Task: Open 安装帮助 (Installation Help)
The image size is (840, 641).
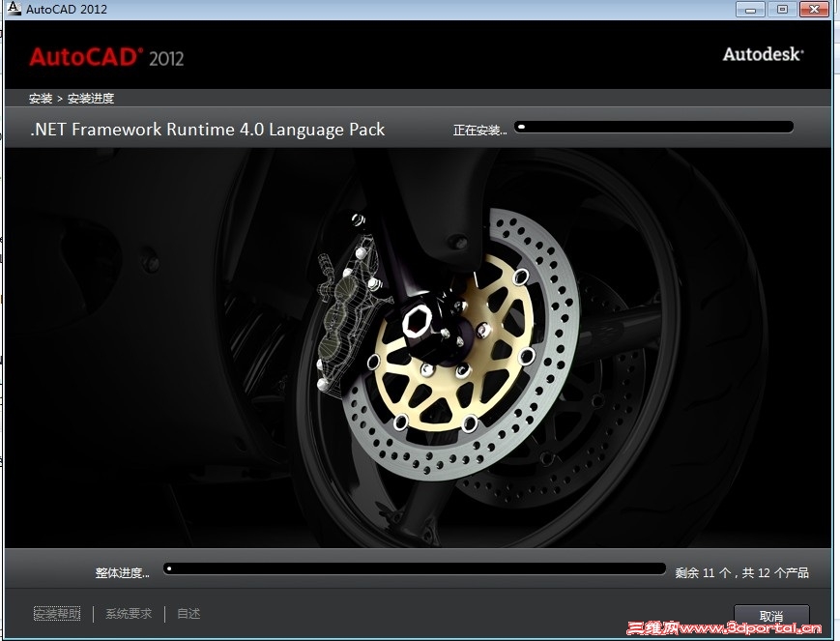Action: 56,613
